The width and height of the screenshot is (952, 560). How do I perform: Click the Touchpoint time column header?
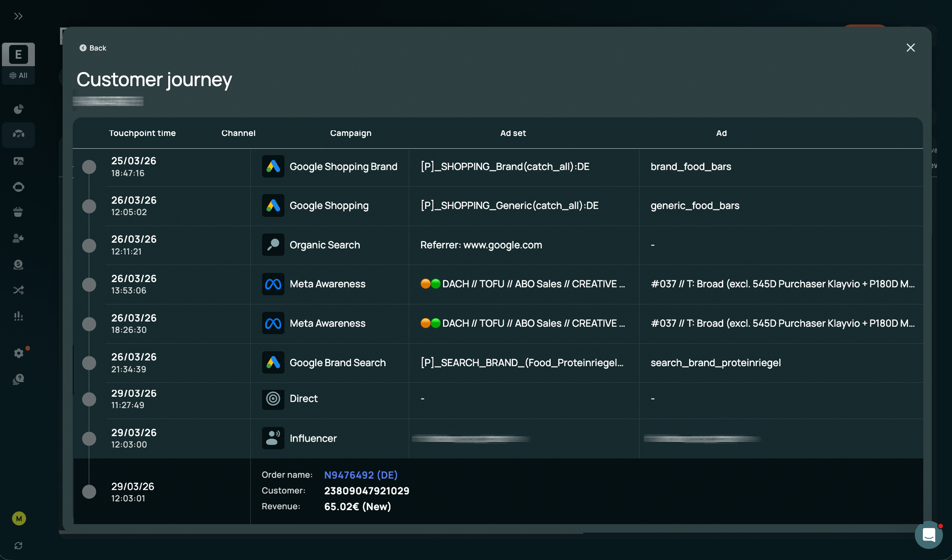[142, 133]
